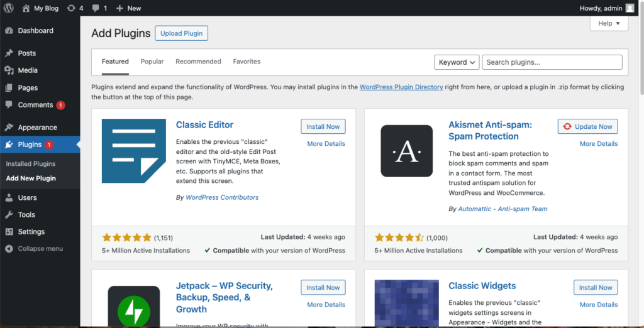Switch to the Recommended tab
Viewport: 644px width, 328px height.
tap(198, 62)
